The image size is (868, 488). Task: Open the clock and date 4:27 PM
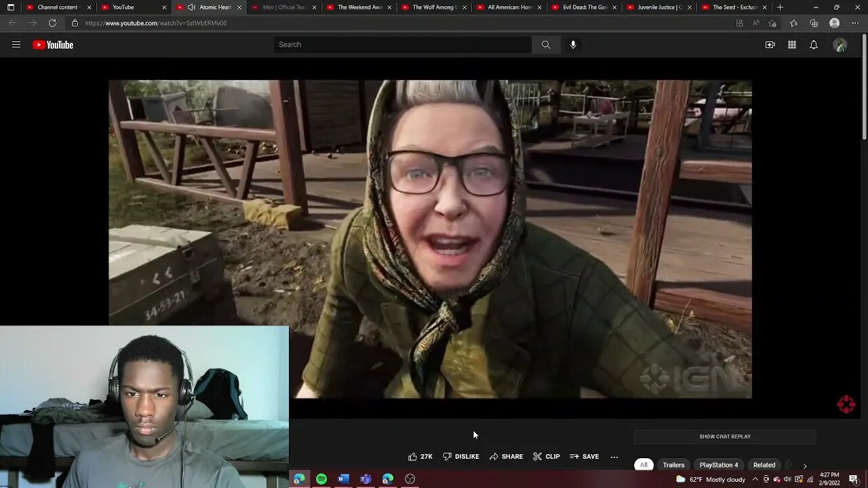(x=830, y=479)
